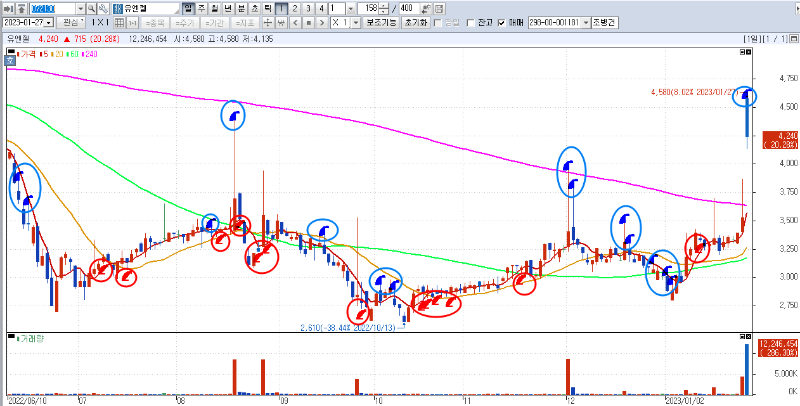Open the X 1 multiplier dropdown

click(356, 23)
